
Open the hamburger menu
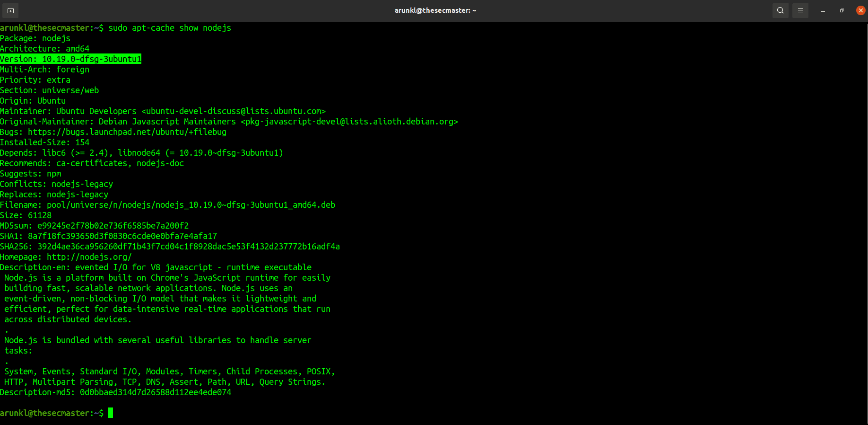(x=800, y=10)
